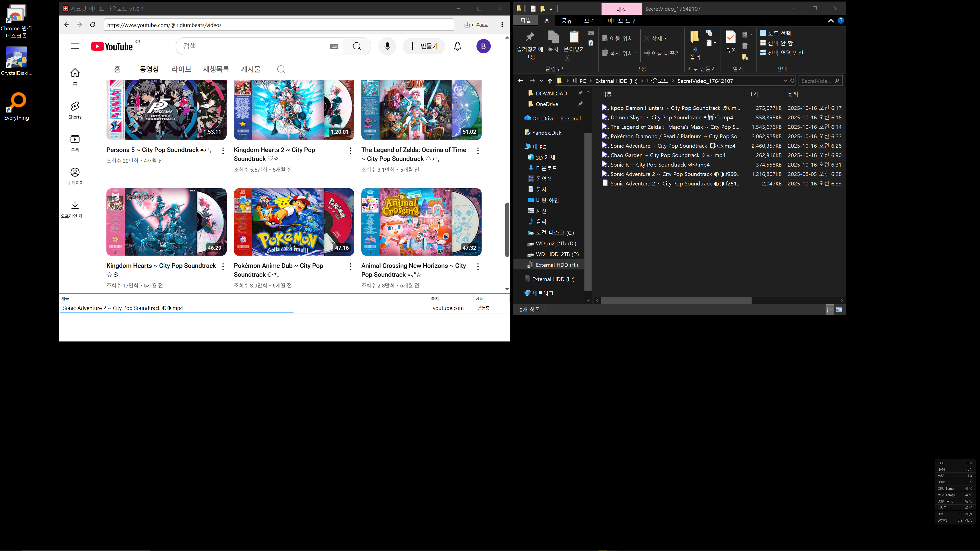Click the YouTube voice search microphone icon

coord(387,46)
